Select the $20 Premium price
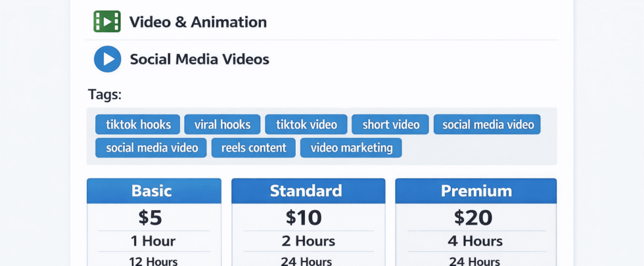Screen dimensions: 644x266 point(472,217)
